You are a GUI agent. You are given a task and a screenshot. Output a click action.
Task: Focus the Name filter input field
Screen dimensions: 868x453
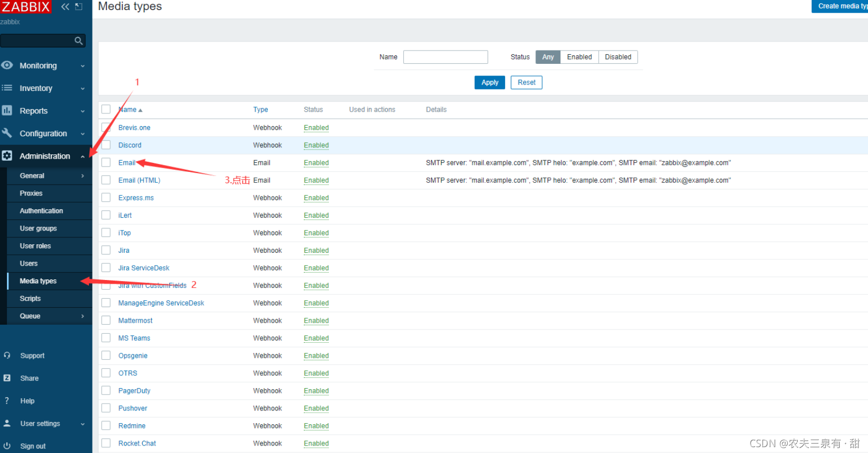pos(445,57)
